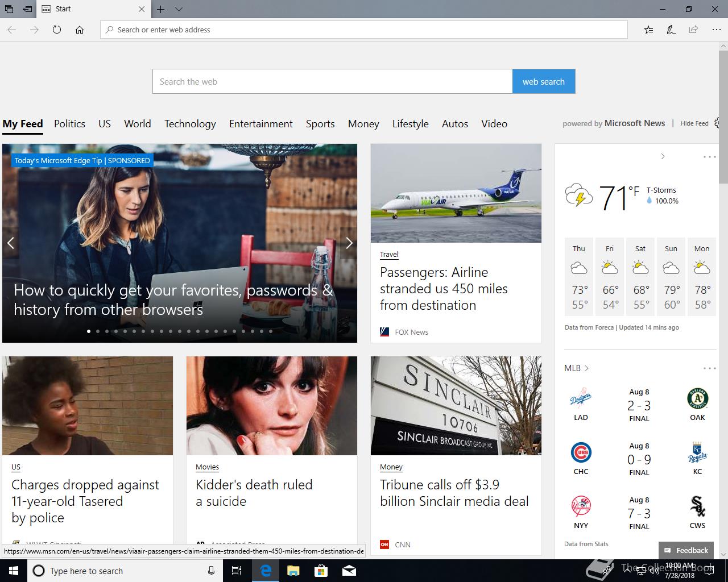
Task: Click the web search button
Action: 544,81
